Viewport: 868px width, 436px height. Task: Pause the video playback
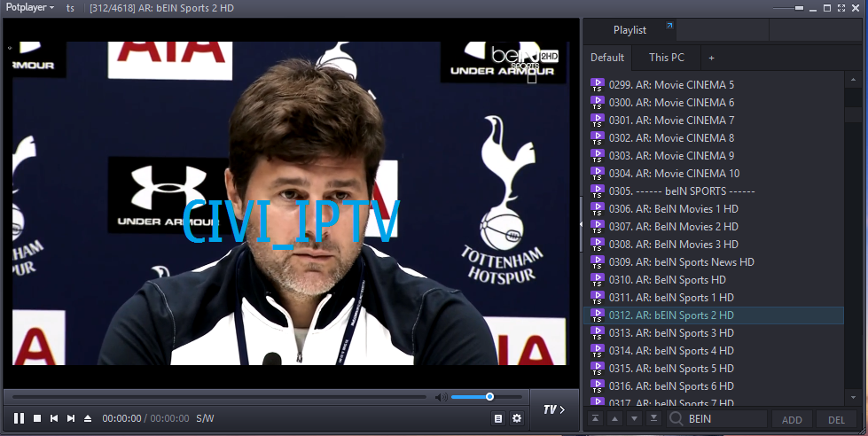tap(19, 418)
